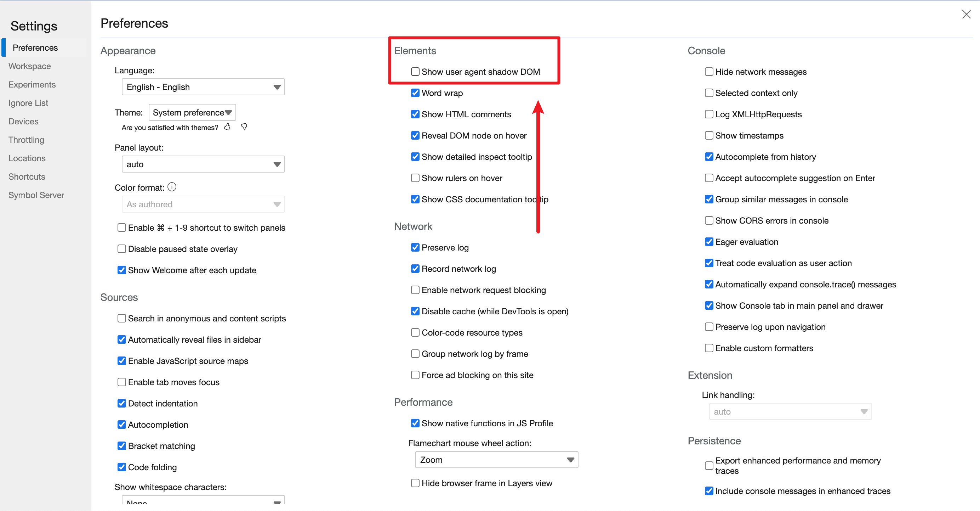The height and width of the screenshot is (511, 980).
Task: Toggle Show timestamps in Console
Action: click(x=709, y=136)
